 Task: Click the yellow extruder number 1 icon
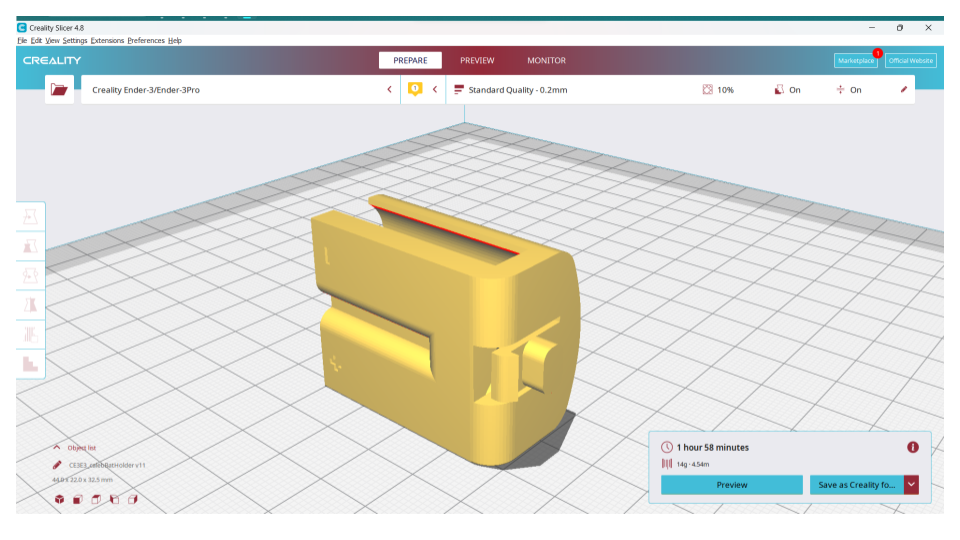tap(415, 89)
